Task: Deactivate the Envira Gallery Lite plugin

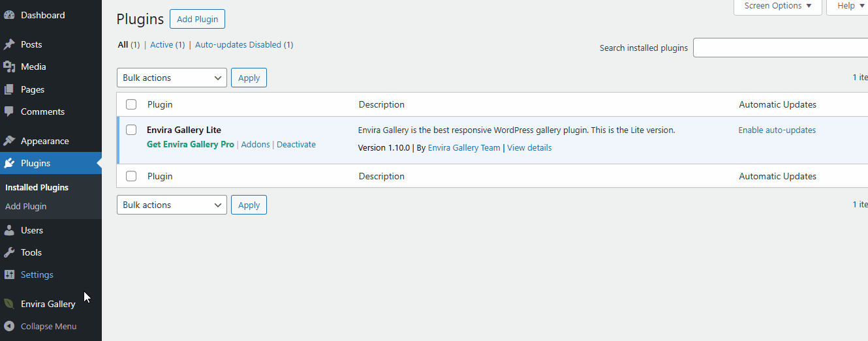Action: [296, 145]
